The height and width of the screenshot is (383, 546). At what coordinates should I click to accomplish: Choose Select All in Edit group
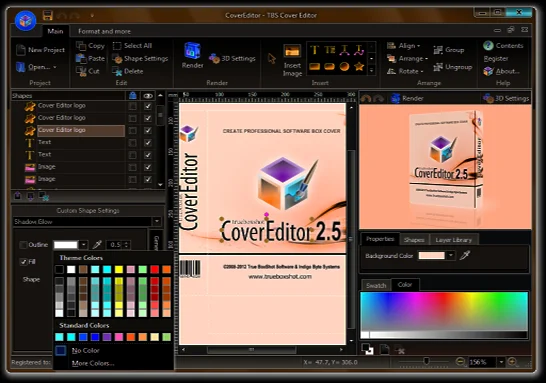coord(132,46)
